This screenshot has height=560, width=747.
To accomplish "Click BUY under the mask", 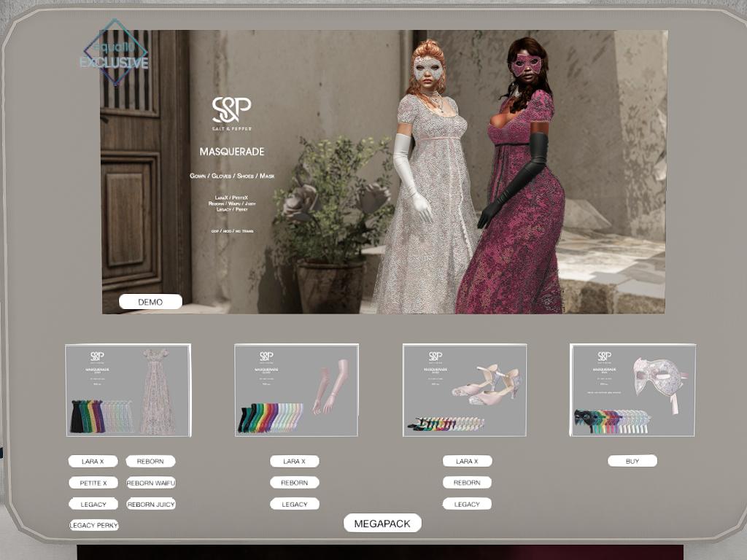I will pos(632,462).
